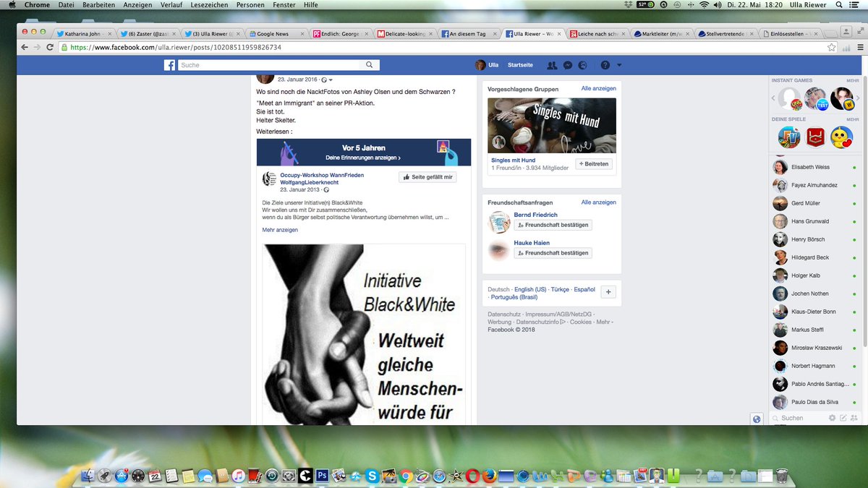Like page with Seite gefällt mir
This screenshot has width=868, height=488.
[x=427, y=177]
